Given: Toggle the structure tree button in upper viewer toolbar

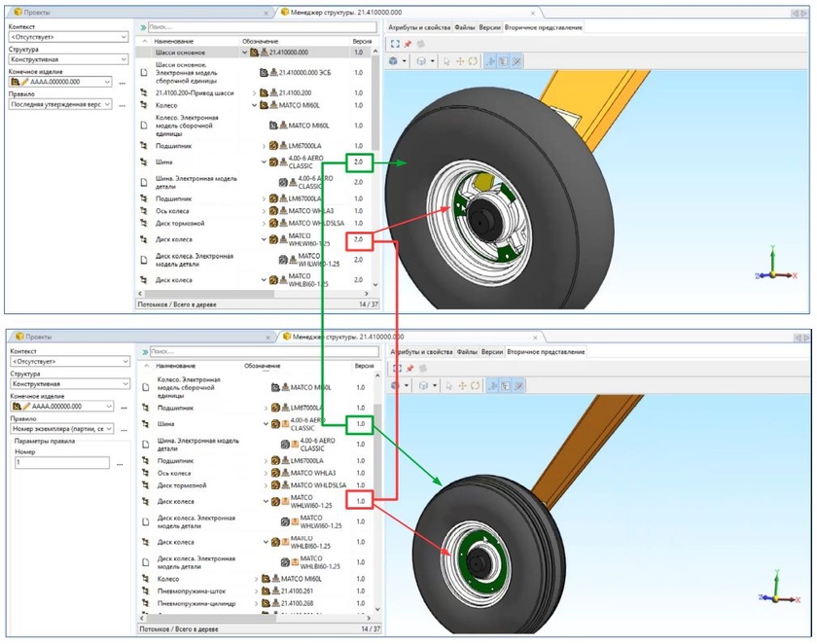Looking at the screenshot, I should [x=504, y=61].
